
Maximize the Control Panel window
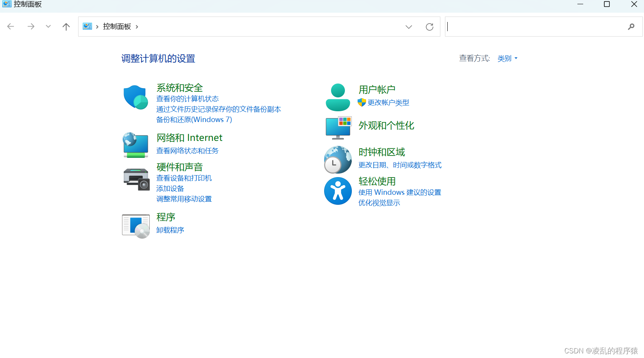pos(607,4)
